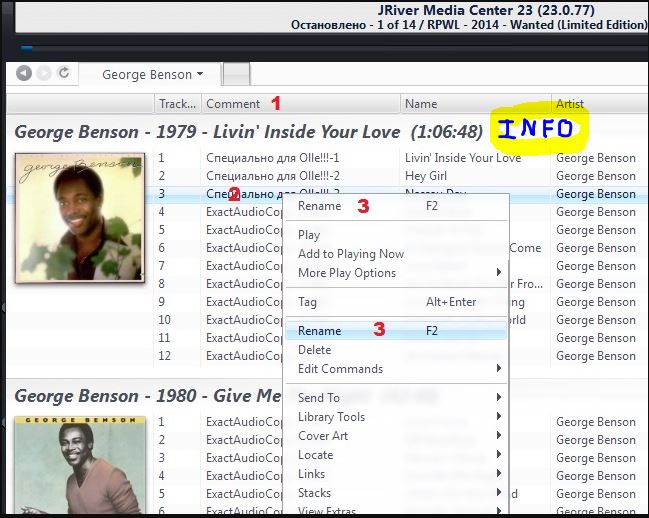Click the JRiver Media Center 23 title
This screenshot has width=649, height=518.
point(486,10)
